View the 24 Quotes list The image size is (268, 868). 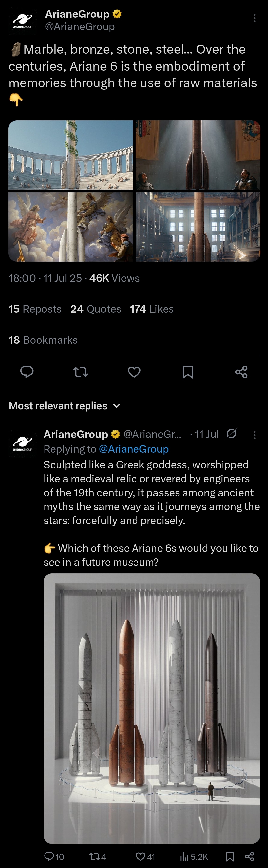click(96, 309)
